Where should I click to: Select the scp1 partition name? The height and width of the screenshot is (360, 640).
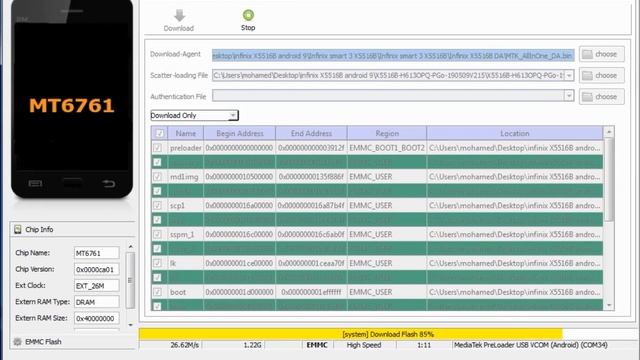pyautogui.click(x=177, y=205)
